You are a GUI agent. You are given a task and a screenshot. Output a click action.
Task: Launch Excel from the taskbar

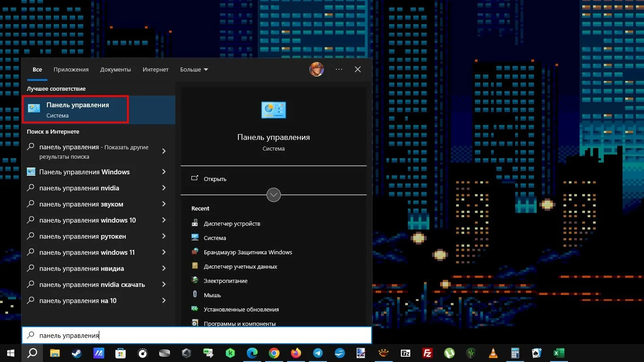point(559,353)
